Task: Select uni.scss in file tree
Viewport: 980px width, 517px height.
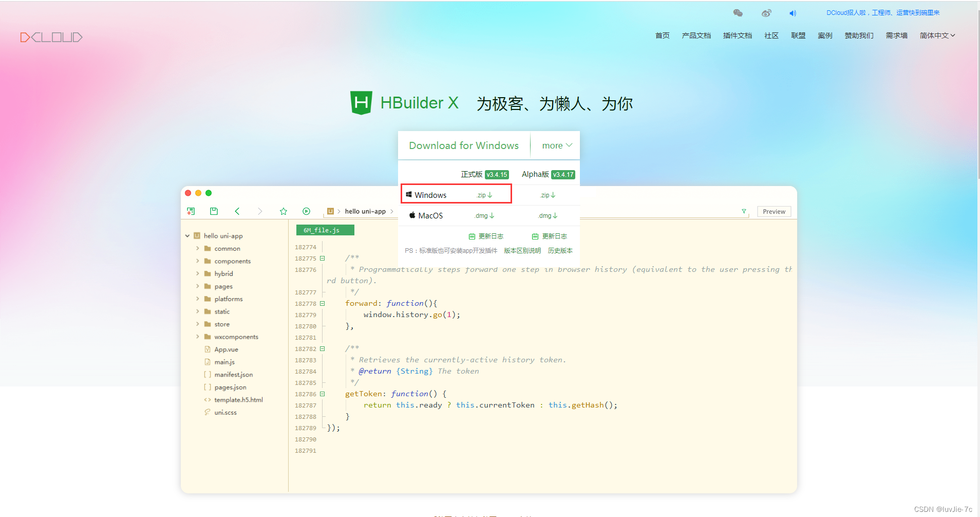Action: (x=225, y=413)
